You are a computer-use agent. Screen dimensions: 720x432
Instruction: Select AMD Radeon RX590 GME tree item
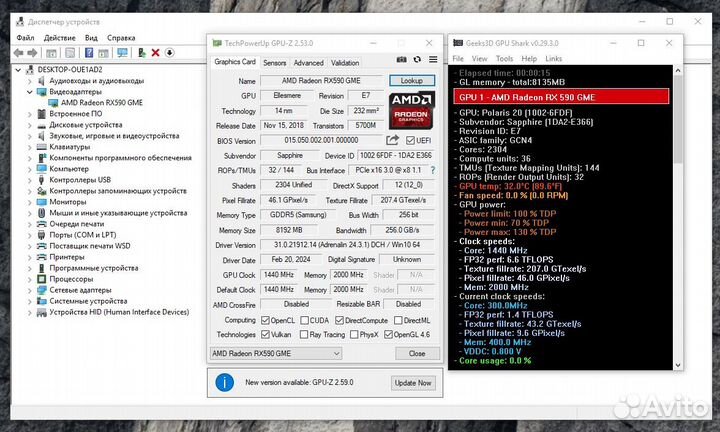coord(102,103)
